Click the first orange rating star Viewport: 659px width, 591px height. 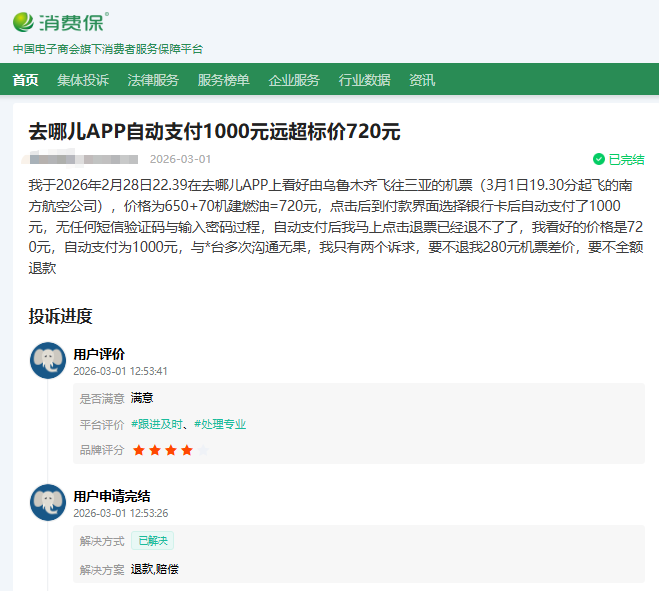(139, 450)
